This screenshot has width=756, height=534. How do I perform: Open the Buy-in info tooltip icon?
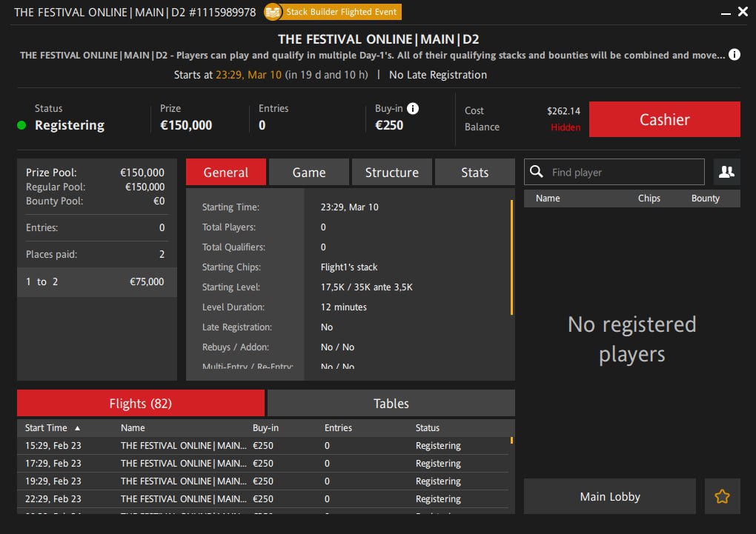(x=413, y=108)
